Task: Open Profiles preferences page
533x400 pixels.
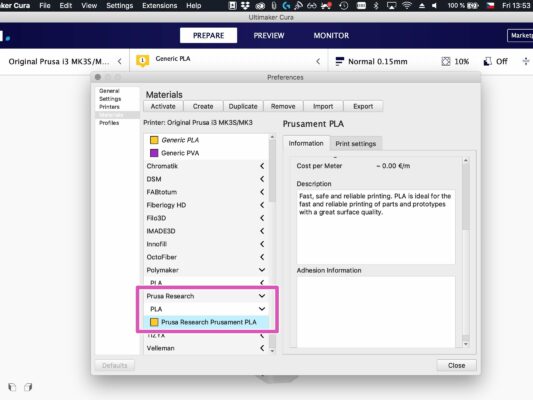Action: click(x=109, y=123)
